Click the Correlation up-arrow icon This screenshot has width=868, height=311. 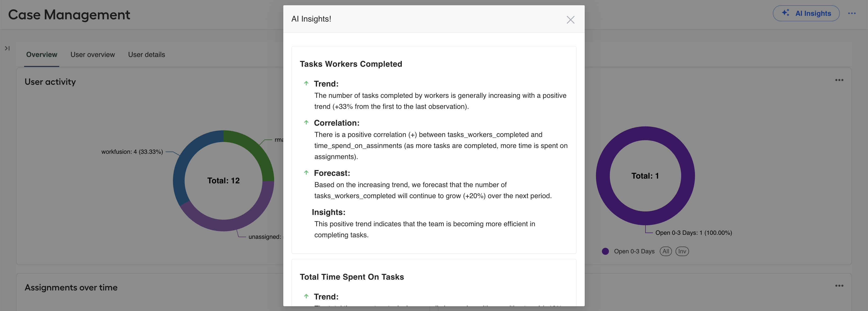306,122
